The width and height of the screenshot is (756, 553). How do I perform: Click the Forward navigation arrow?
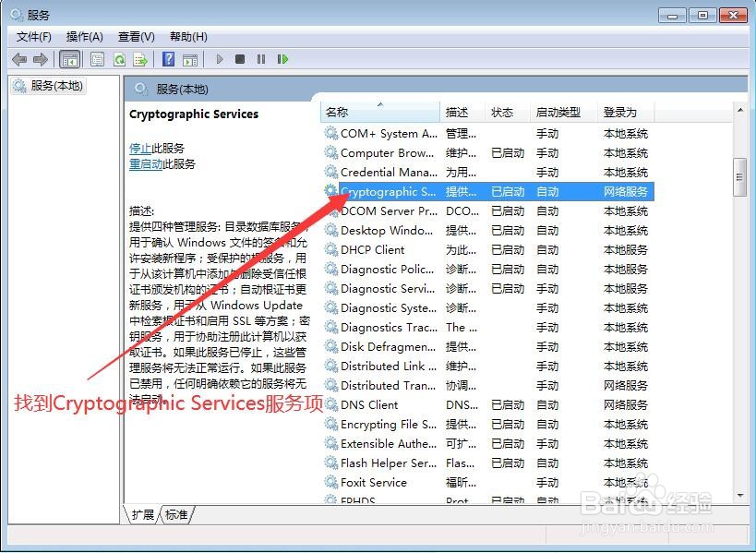pyautogui.click(x=42, y=59)
